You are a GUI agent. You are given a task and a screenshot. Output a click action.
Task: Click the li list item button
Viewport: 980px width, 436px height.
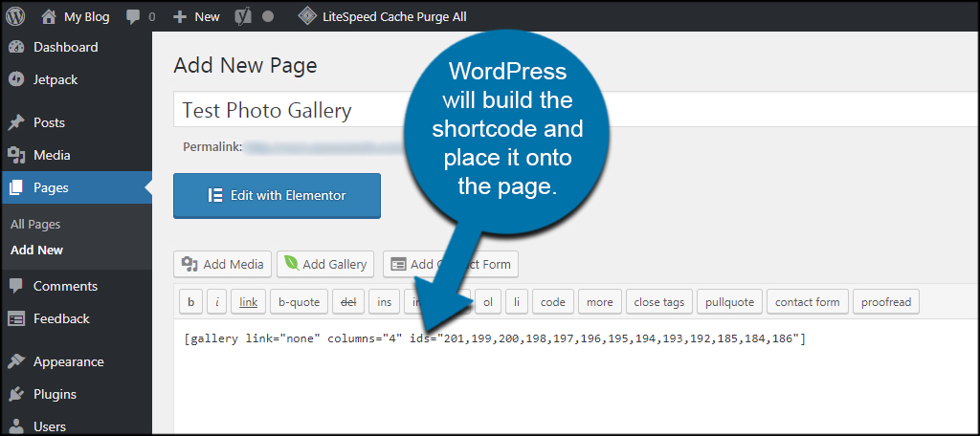(517, 302)
